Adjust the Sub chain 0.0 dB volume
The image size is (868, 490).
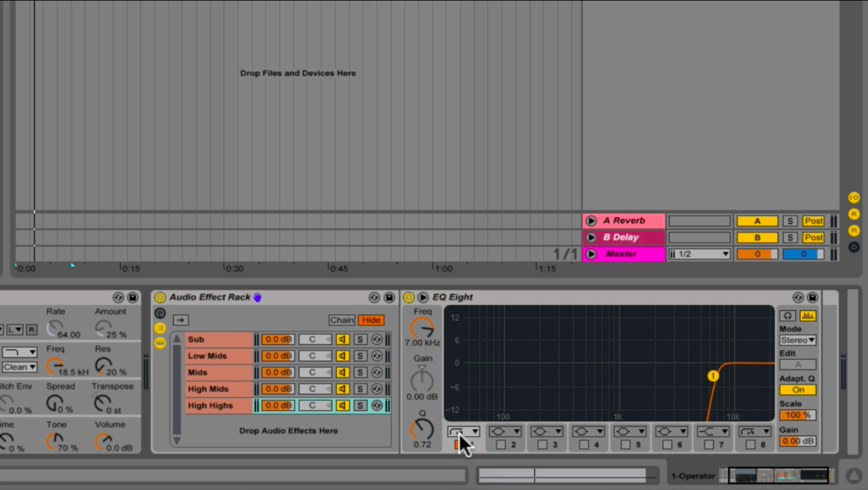click(278, 339)
